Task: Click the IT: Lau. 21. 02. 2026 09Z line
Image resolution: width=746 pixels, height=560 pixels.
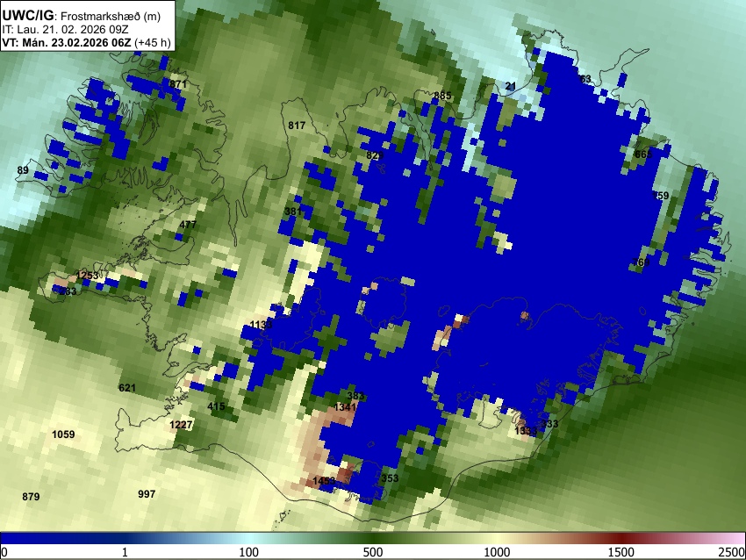Action: tap(65, 30)
